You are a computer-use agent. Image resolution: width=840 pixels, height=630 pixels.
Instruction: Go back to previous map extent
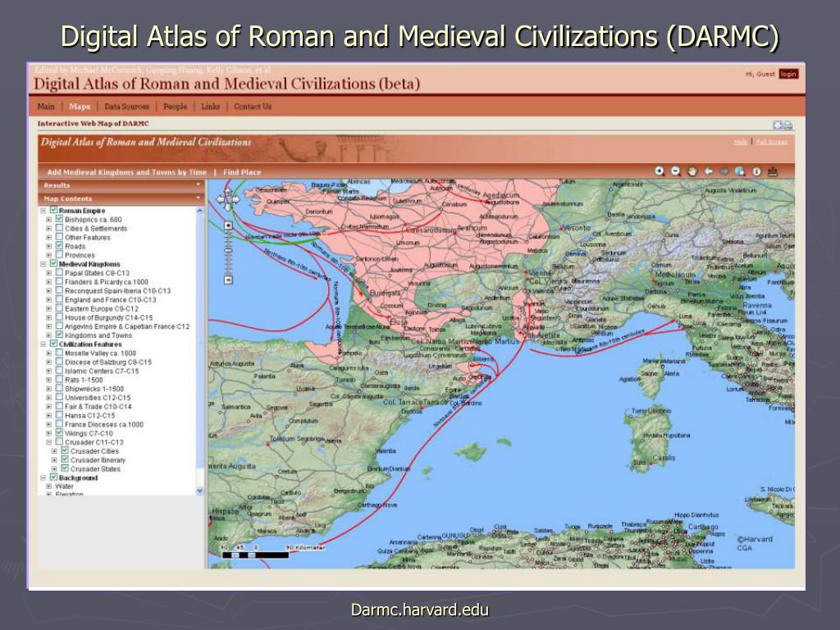708,171
